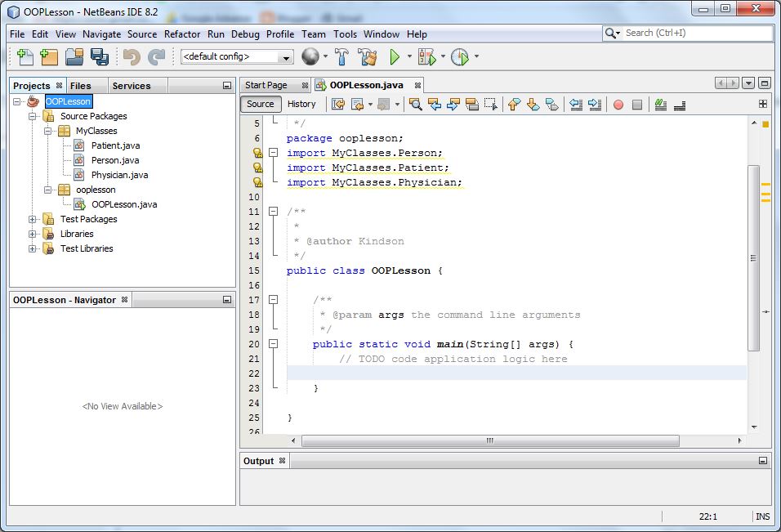The image size is (781, 532).
Task: Click the Comment code icon
Action: pyautogui.click(x=660, y=104)
